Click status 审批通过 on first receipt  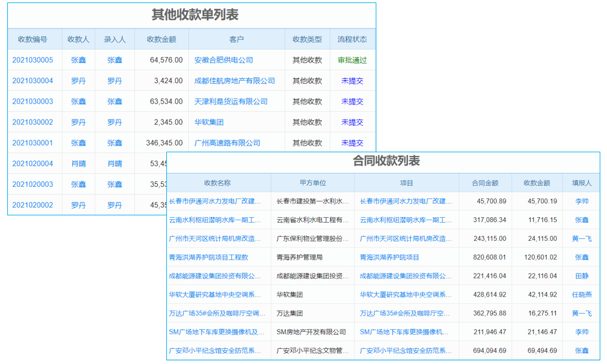(352, 60)
